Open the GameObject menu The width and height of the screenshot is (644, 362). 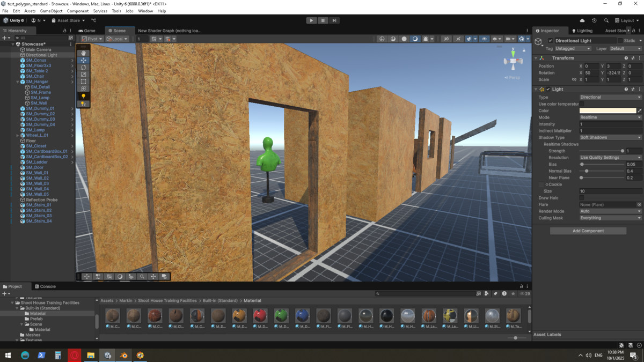[51, 11]
